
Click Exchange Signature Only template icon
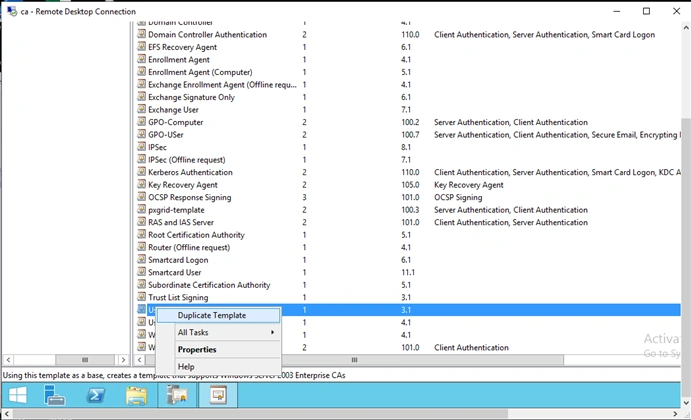(141, 97)
